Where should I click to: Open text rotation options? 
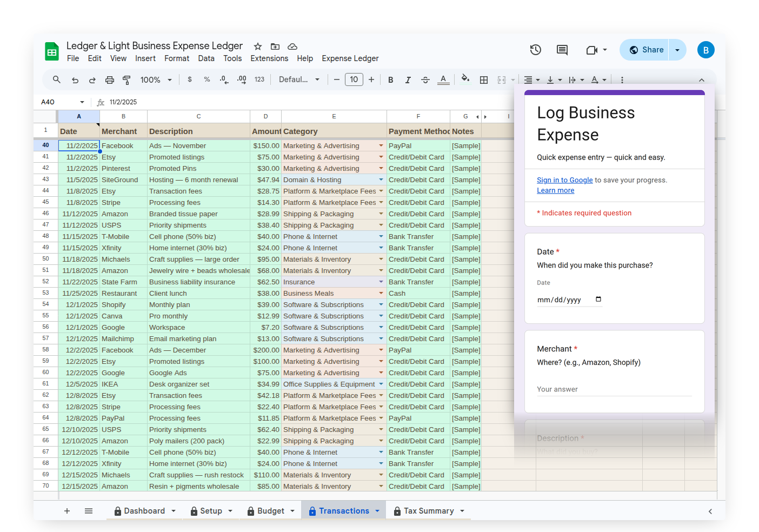pyautogui.click(x=598, y=80)
